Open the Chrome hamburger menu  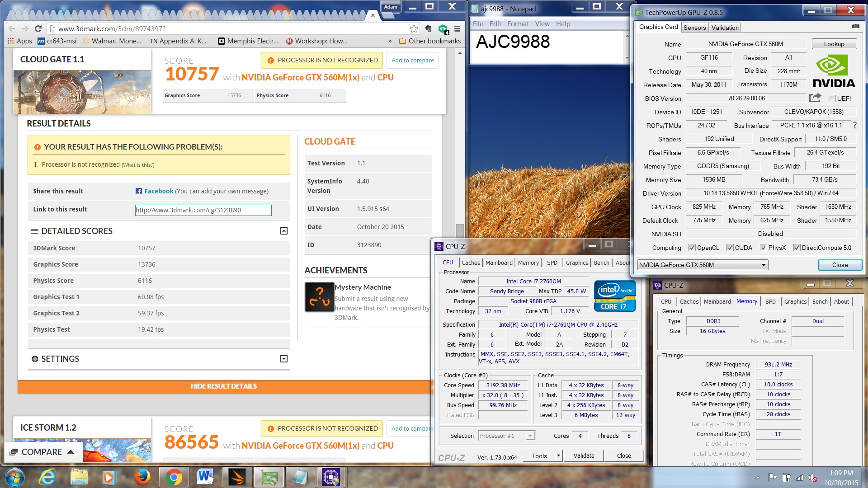coord(457,28)
